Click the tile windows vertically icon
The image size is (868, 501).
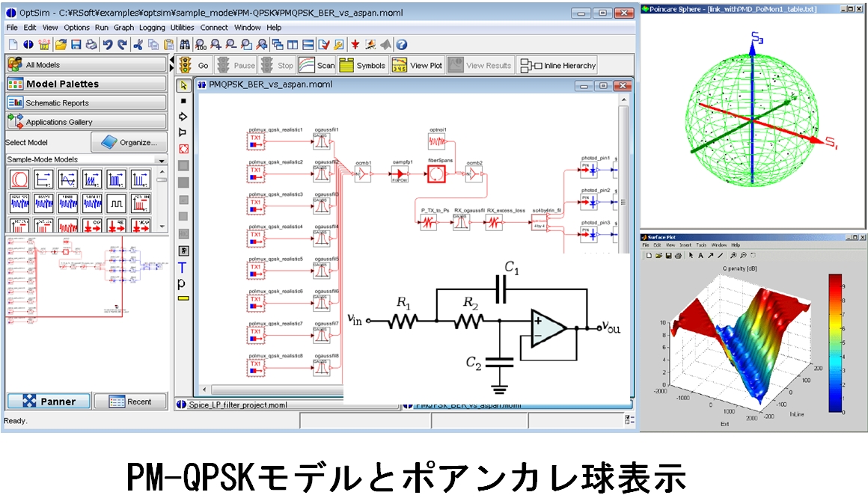coord(293,45)
